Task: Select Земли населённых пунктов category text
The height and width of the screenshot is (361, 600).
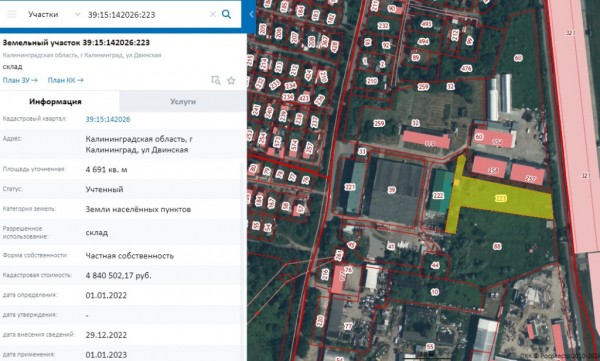Action: coord(138,209)
